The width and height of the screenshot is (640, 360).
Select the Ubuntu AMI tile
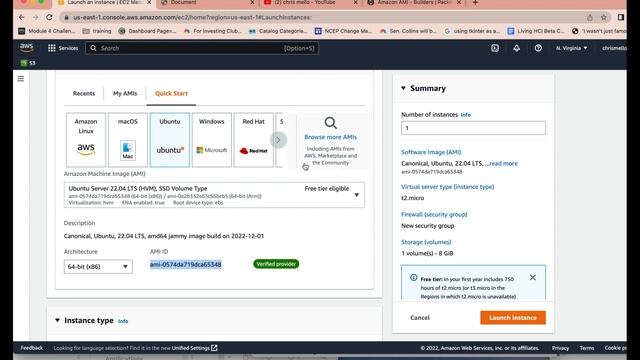170,140
